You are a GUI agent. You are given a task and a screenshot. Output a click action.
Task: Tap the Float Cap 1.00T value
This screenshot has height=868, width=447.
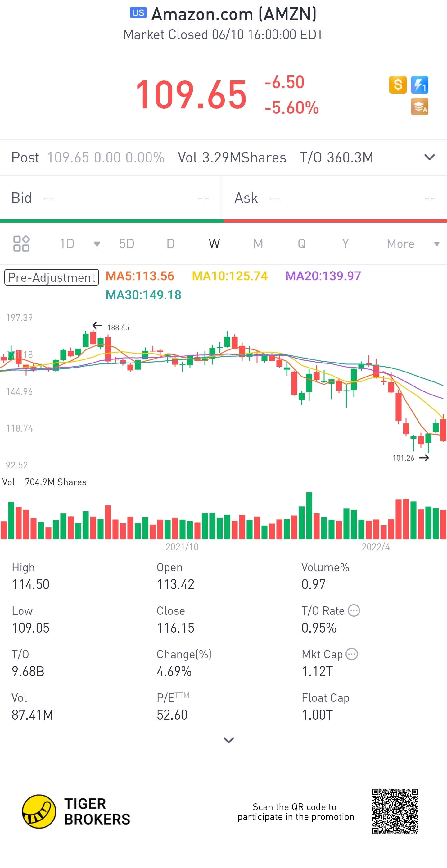coord(317,715)
